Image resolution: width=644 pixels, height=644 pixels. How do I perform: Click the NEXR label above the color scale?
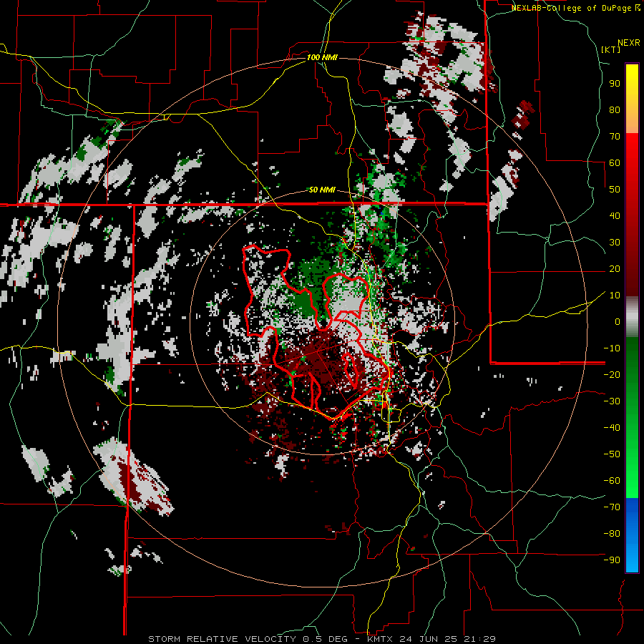click(629, 43)
